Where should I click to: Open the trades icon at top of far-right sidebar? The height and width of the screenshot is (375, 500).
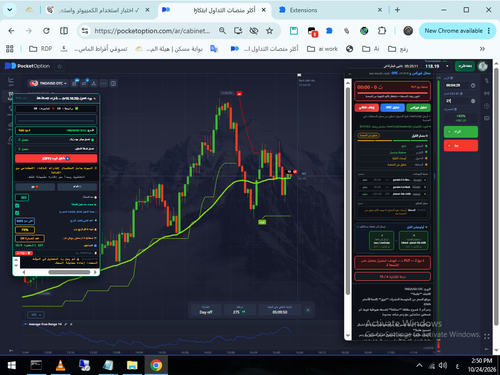coord(487,80)
